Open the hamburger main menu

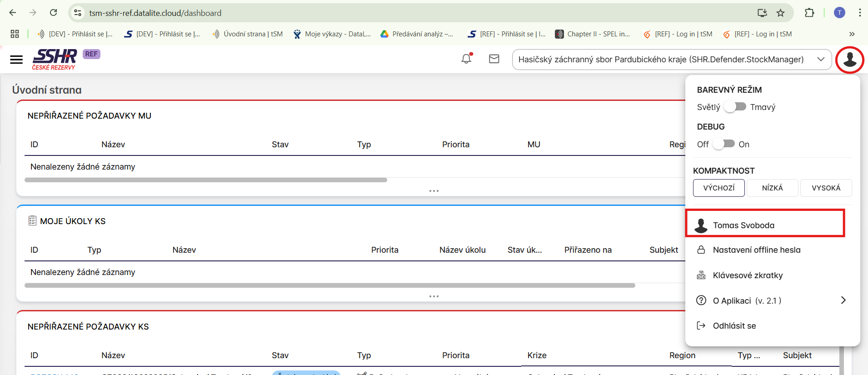(x=16, y=60)
